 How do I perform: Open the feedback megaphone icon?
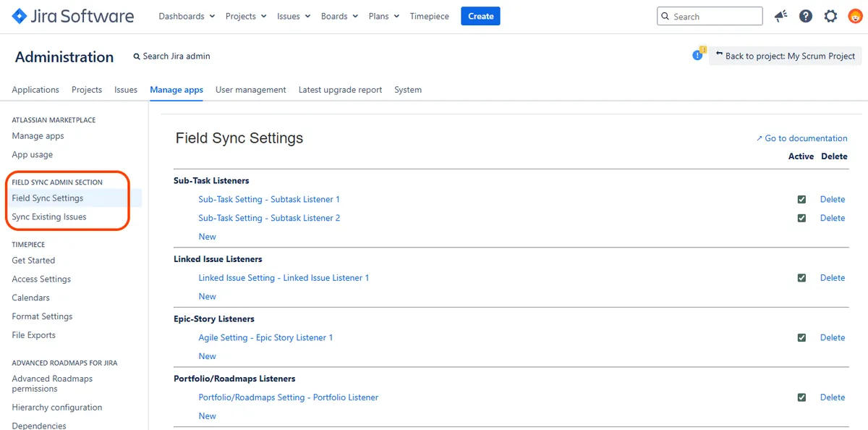tap(781, 16)
